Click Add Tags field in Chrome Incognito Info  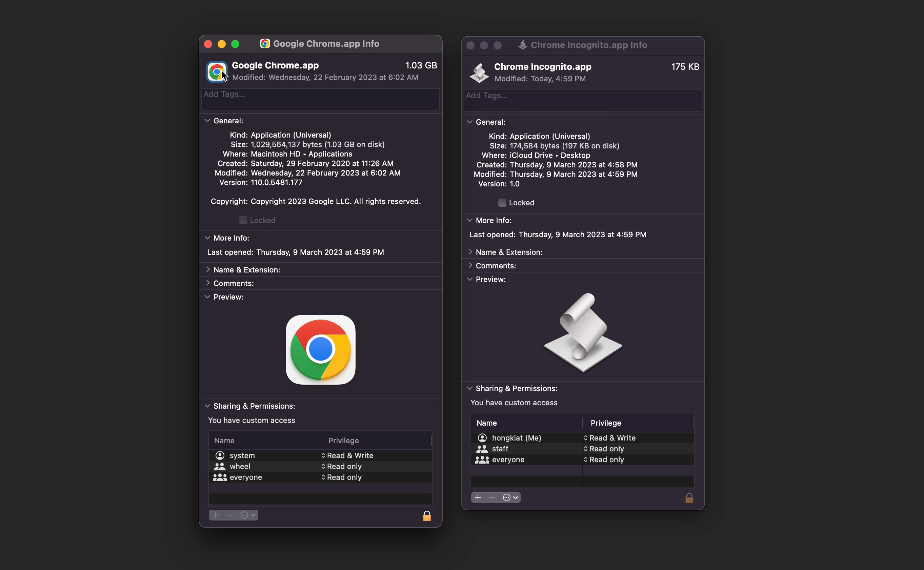pyautogui.click(x=583, y=101)
